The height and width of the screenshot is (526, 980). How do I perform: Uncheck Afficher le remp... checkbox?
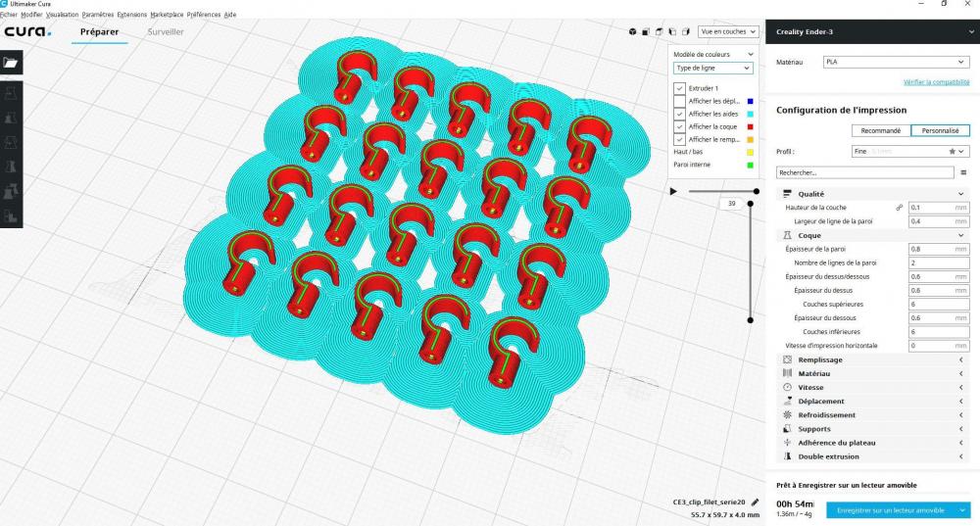pyautogui.click(x=679, y=139)
